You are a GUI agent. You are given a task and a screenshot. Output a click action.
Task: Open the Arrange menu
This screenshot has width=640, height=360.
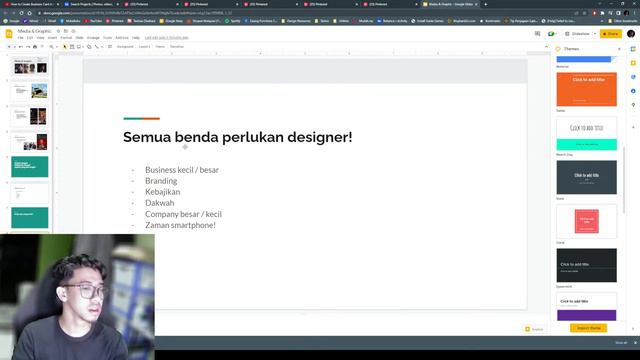[x=93, y=38]
